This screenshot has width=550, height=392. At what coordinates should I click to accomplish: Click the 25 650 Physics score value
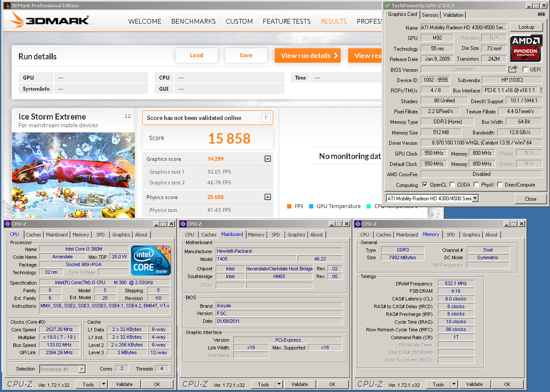coord(216,197)
